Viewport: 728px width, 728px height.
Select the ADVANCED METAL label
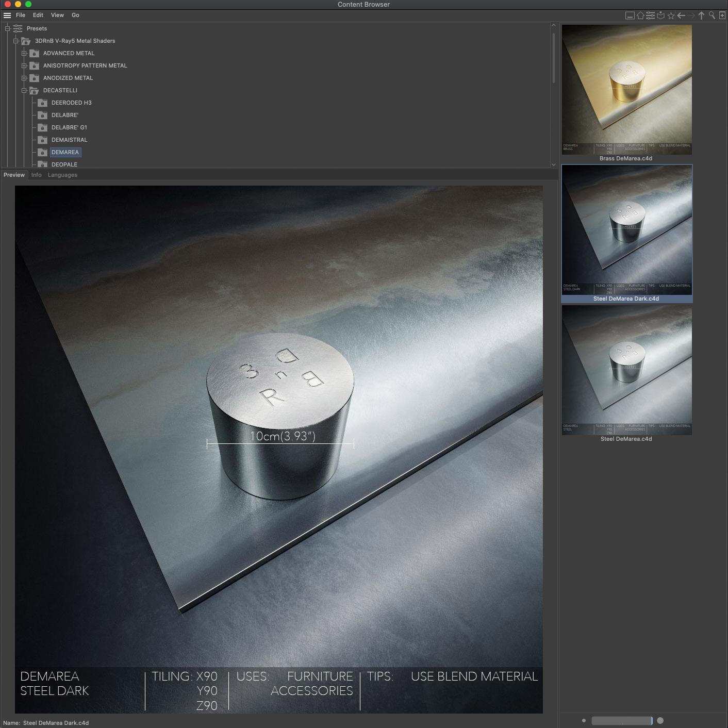[69, 53]
